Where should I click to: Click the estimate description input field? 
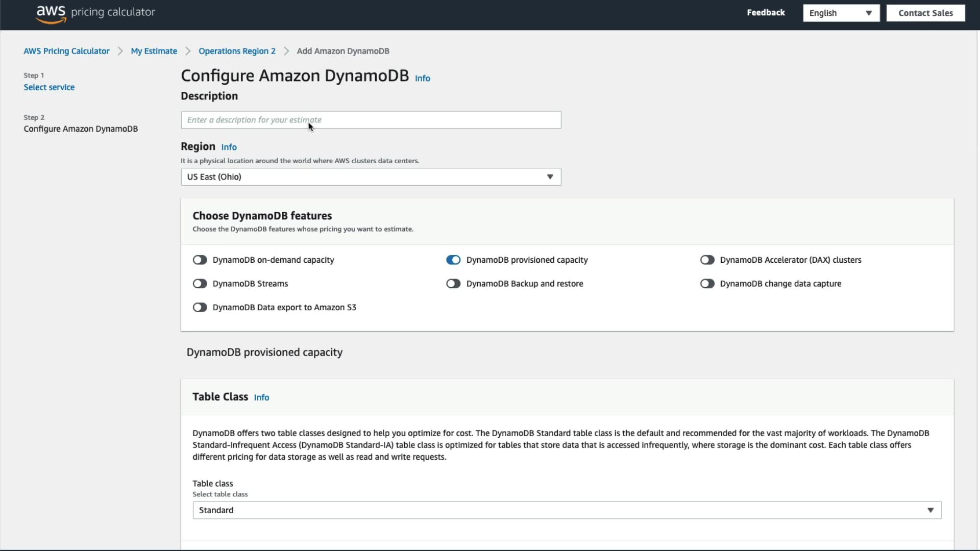(371, 120)
